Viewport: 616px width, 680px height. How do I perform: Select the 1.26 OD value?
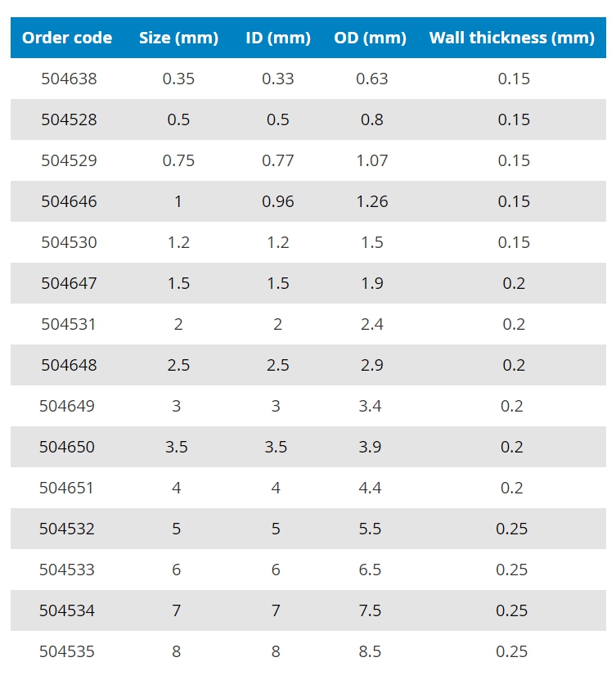(372, 201)
